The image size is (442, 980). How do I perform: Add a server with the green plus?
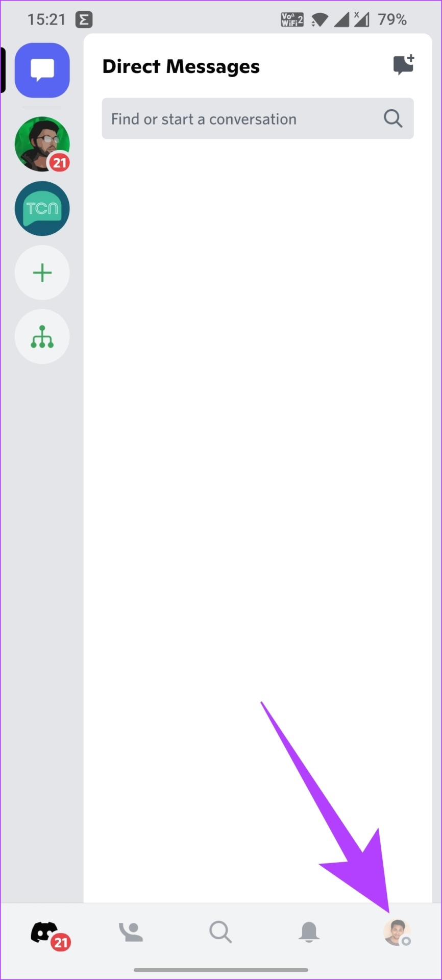pyautogui.click(x=42, y=273)
